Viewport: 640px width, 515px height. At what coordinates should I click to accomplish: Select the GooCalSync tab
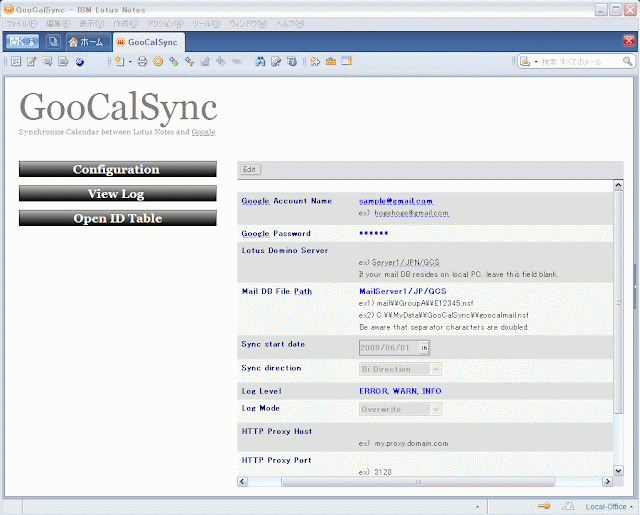(149, 42)
